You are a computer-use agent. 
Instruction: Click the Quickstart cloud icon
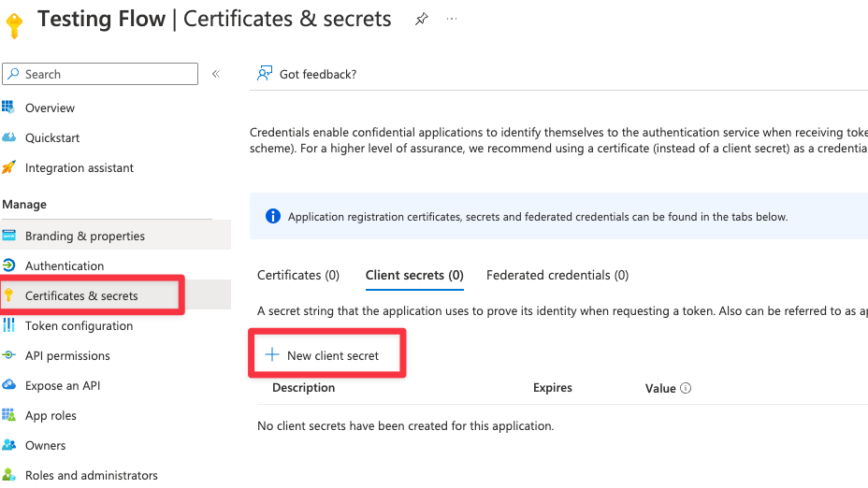point(9,137)
